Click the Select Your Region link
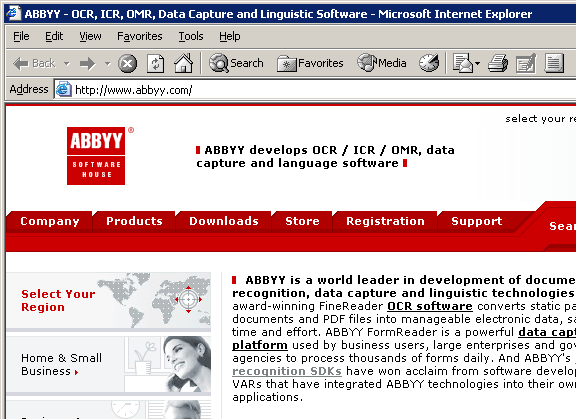 point(58,300)
